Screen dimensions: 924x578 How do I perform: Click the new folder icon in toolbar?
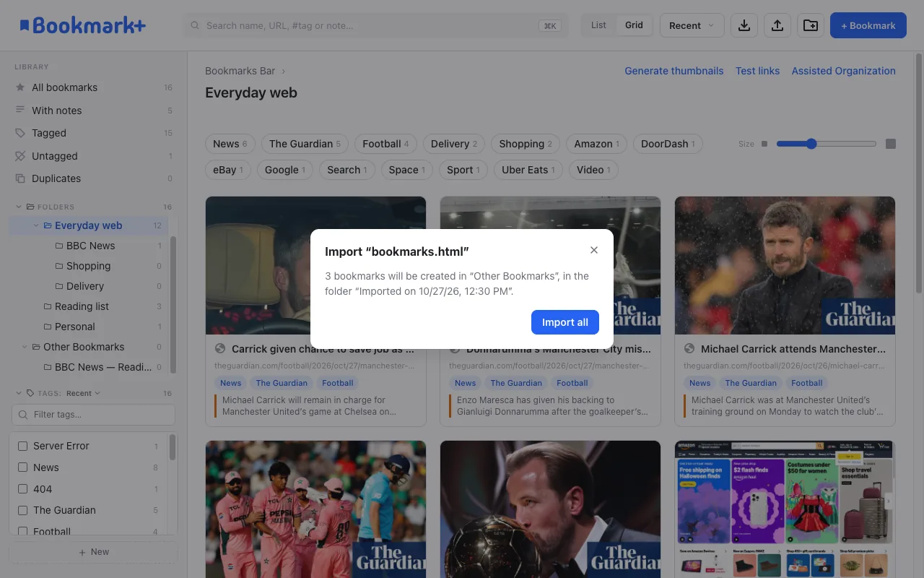[811, 25]
